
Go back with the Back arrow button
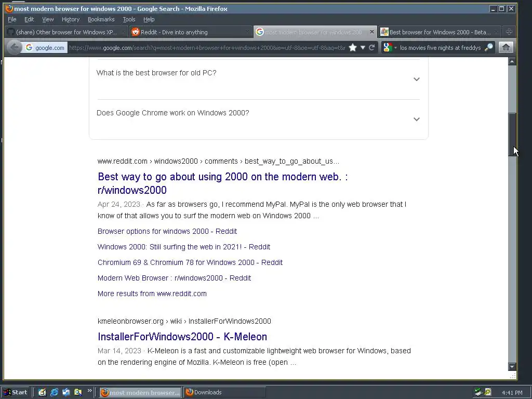14,47
